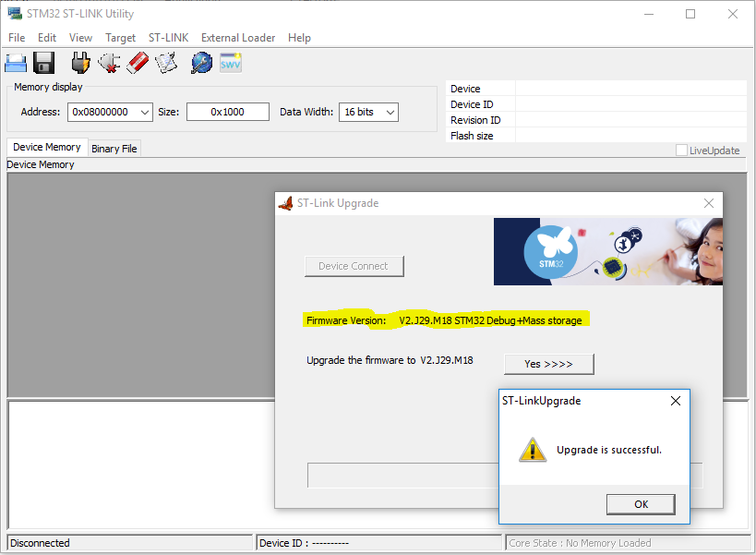Screen dimensions: 756x555
Task: Click the Device ID label in info panel
Action: (472, 104)
